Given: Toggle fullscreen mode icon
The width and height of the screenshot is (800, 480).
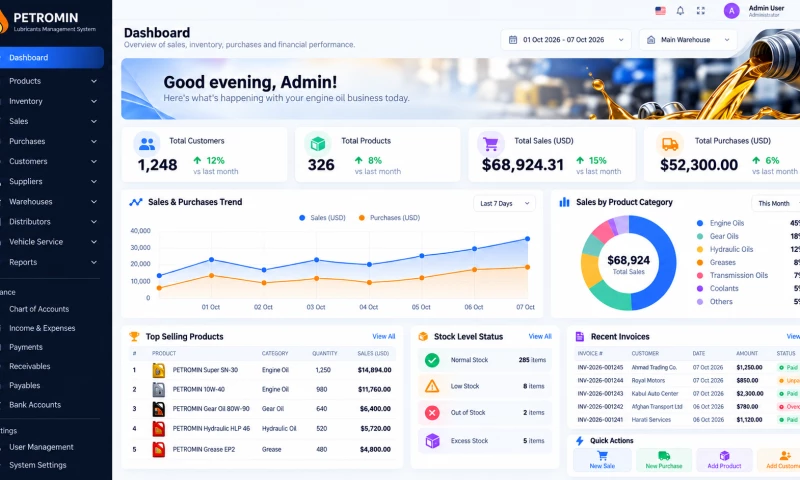Looking at the screenshot, I should pyautogui.click(x=701, y=11).
